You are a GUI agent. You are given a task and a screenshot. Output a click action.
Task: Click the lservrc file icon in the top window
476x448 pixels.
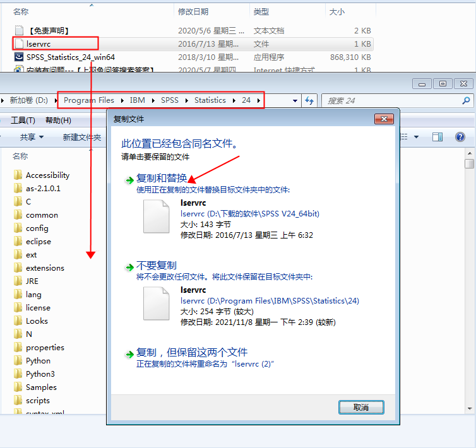tap(19, 44)
